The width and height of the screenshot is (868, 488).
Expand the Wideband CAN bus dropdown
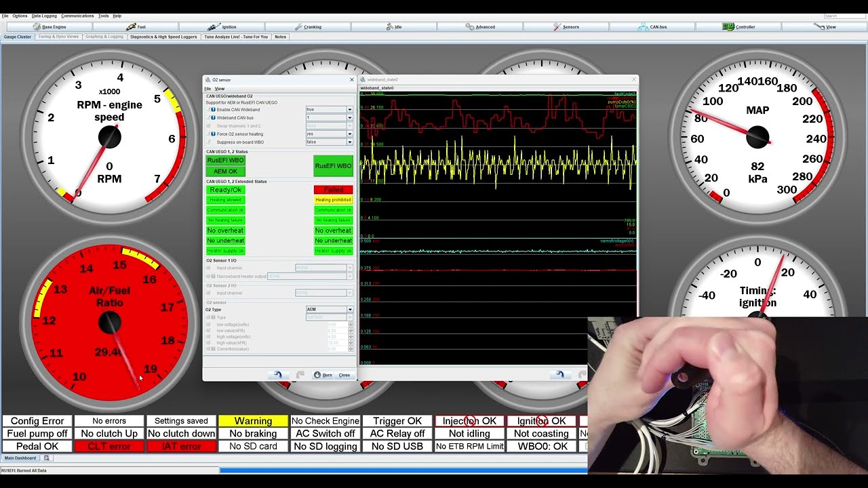(x=350, y=118)
